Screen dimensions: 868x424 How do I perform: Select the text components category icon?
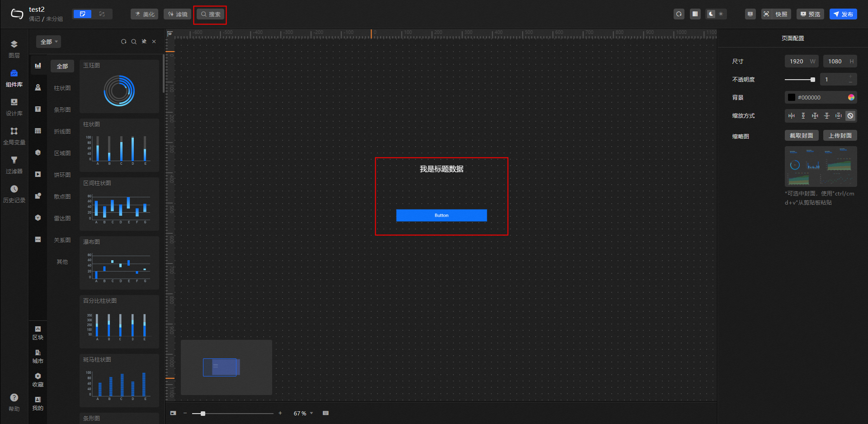[38, 109]
